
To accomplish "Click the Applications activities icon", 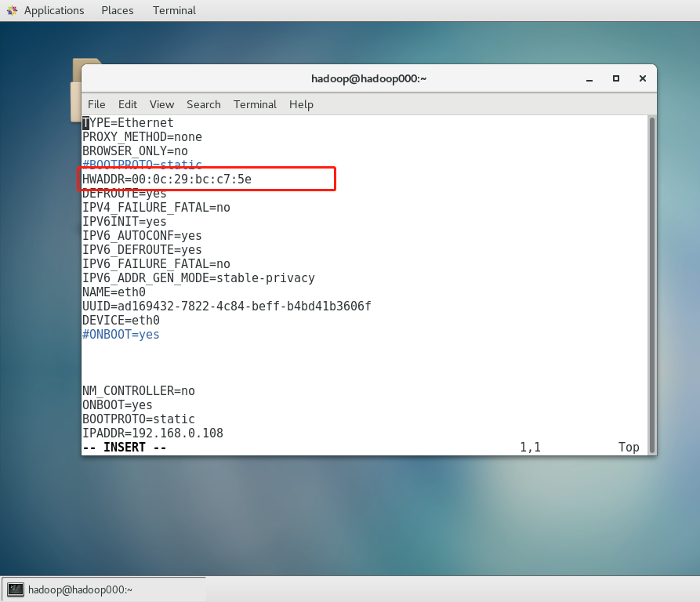I will coord(12,10).
